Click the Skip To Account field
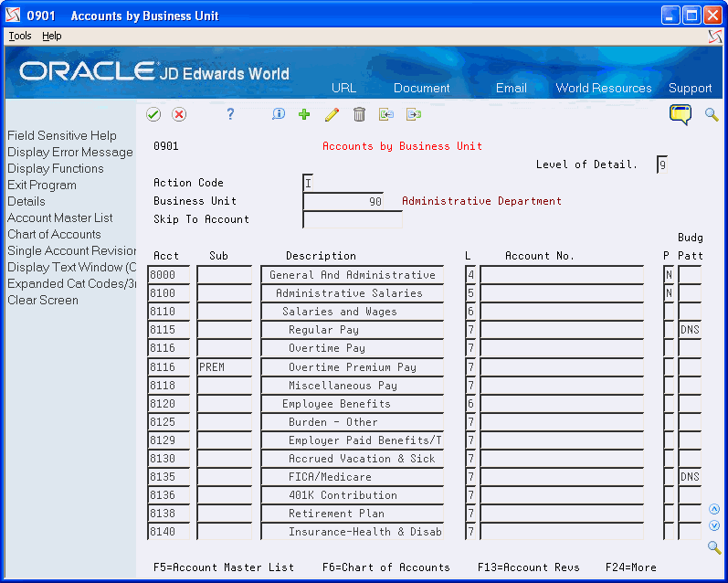 353,219
